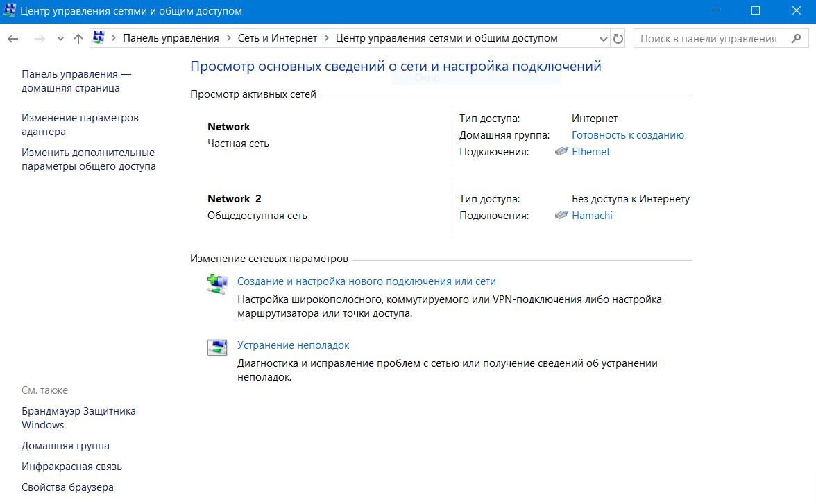Open the recent locations dropdown arrow
Viewport: 816px width, 504px height.
[60, 39]
